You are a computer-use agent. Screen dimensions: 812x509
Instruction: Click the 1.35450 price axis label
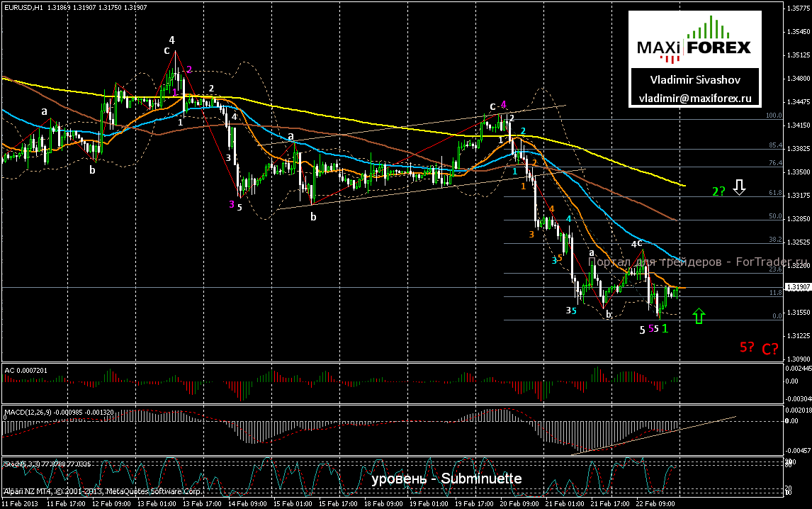click(x=798, y=32)
